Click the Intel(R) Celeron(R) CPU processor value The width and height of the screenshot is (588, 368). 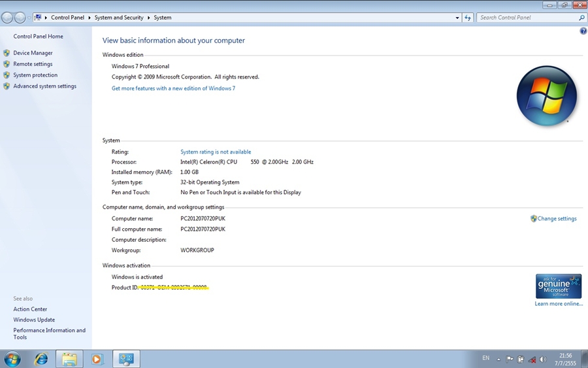(247, 161)
